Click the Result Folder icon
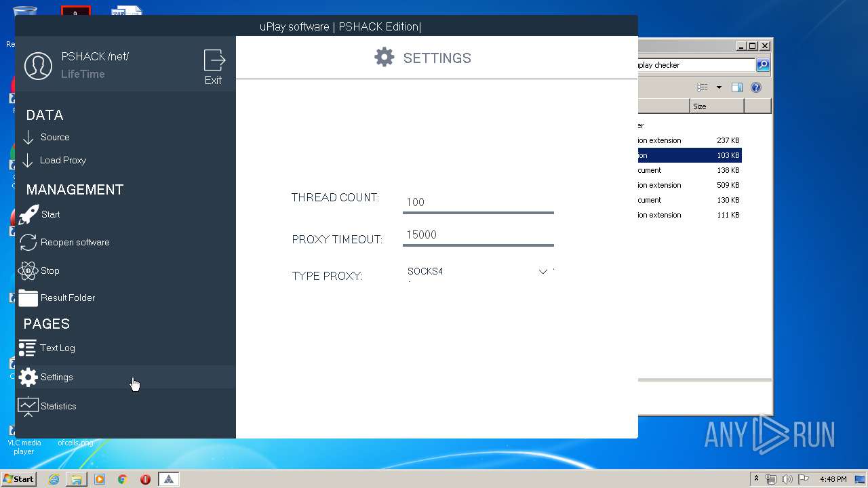Screen dimensions: 868x488 [x=28, y=298]
